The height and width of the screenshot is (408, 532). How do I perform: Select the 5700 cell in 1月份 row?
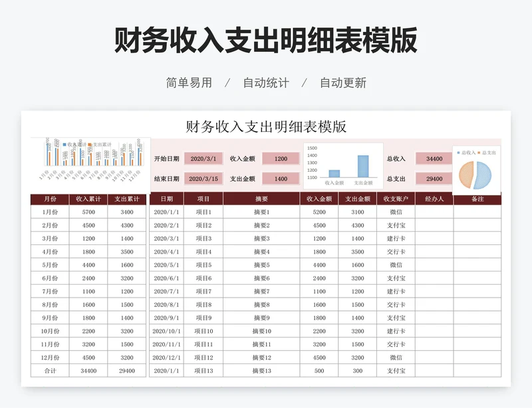click(88, 212)
